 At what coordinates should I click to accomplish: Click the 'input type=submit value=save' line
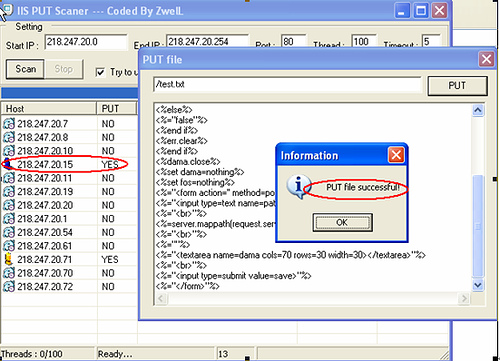click(x=233, y=276)
